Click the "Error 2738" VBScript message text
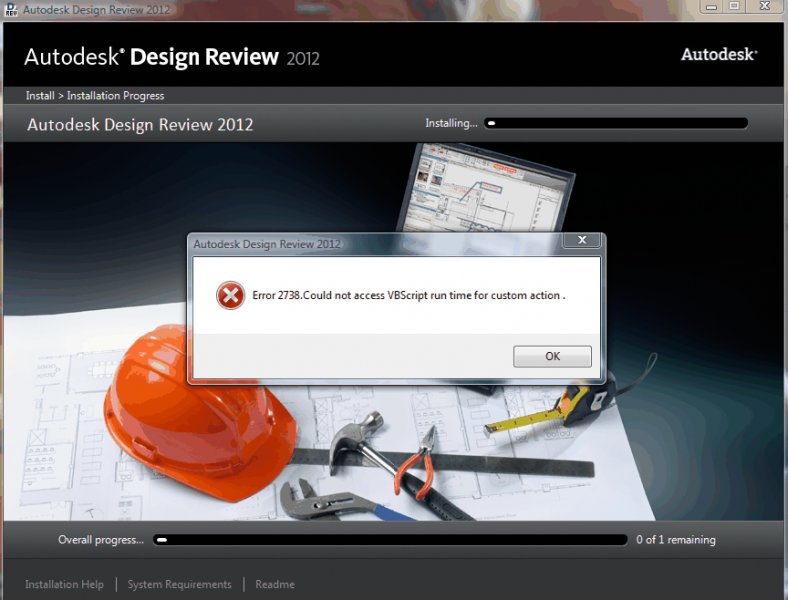This screenshot has height=600, width=788. point(409,295)
